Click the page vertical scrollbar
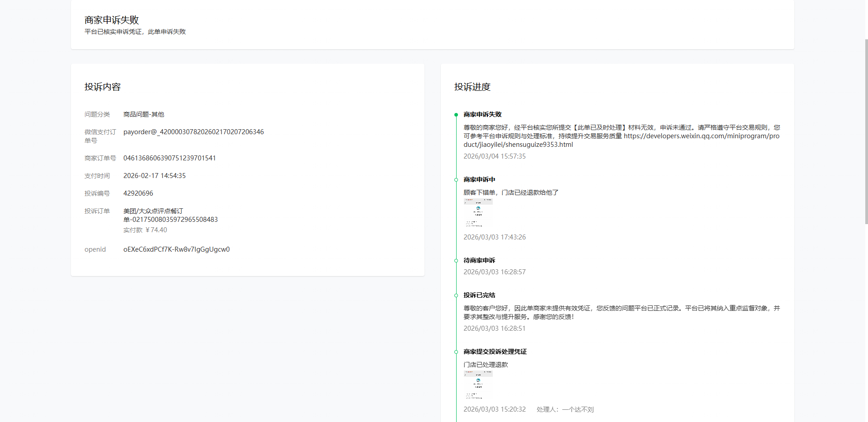Image resolution: width=868 pixels, height=422 pixels. [x=866, y=131]
